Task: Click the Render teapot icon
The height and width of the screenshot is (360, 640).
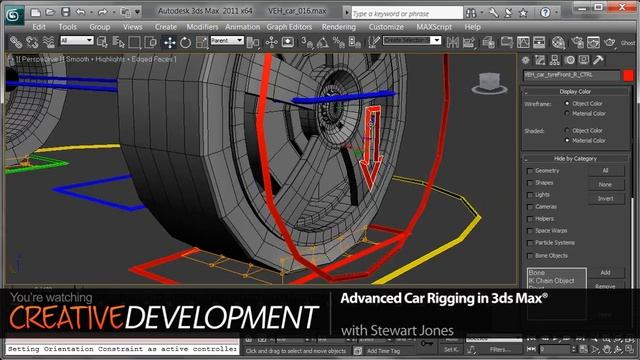Action: click(x=610, y=42)
